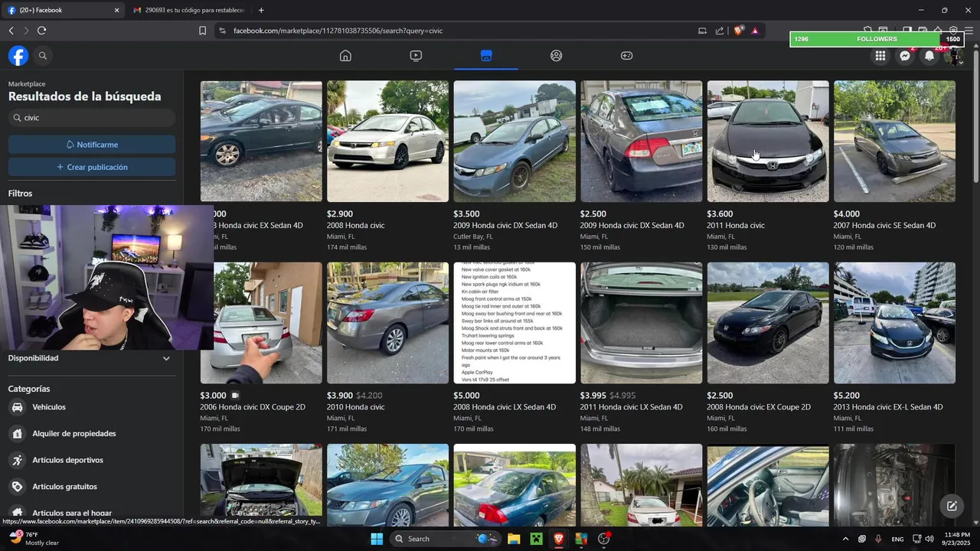Open the Artículos gratuitos link
980x551 pixels.
coord(64,487)
